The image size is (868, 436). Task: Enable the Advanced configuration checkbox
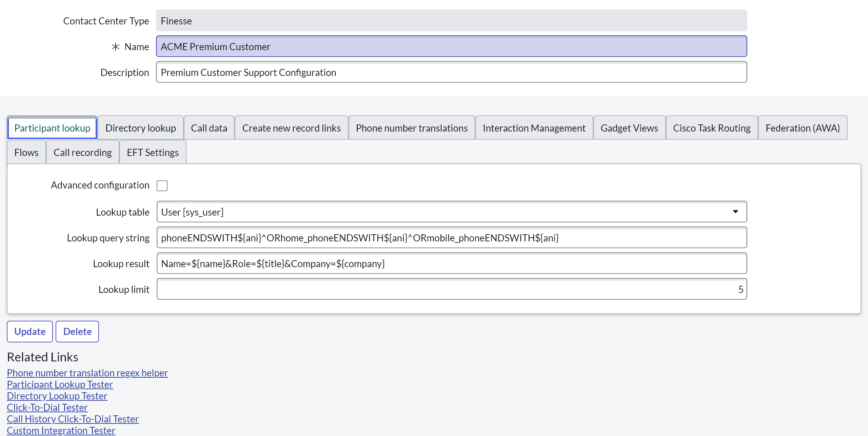click(x=162, y=185)
